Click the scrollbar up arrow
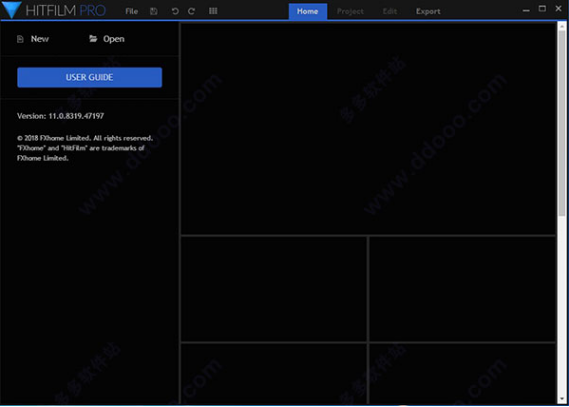 [x=562, y=26]
